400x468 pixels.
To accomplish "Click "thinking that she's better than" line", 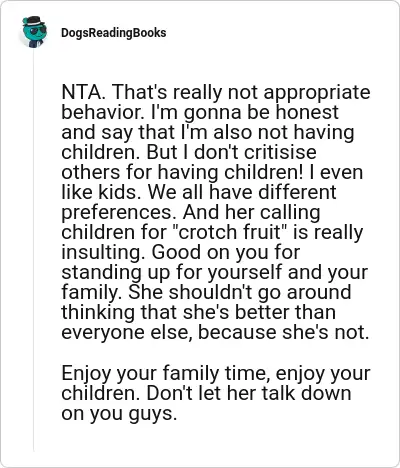I will pyautogui.click(x=198, y=312).
